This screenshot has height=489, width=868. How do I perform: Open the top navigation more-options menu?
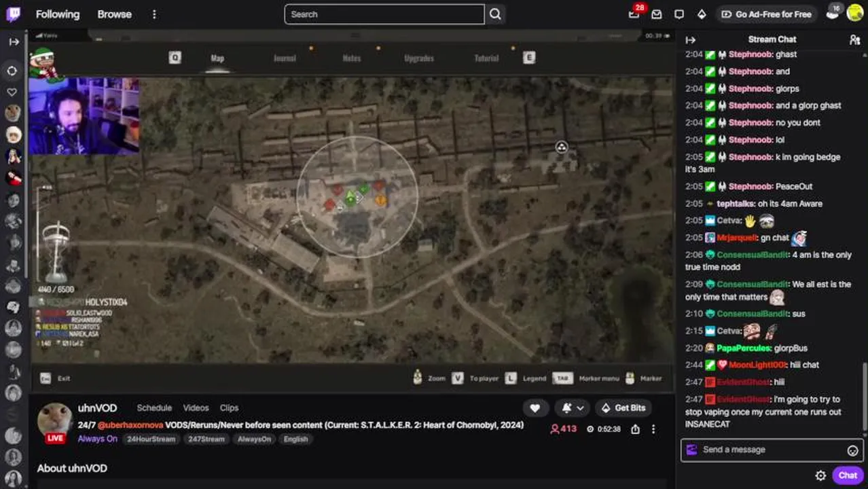[x=154, y=14]
